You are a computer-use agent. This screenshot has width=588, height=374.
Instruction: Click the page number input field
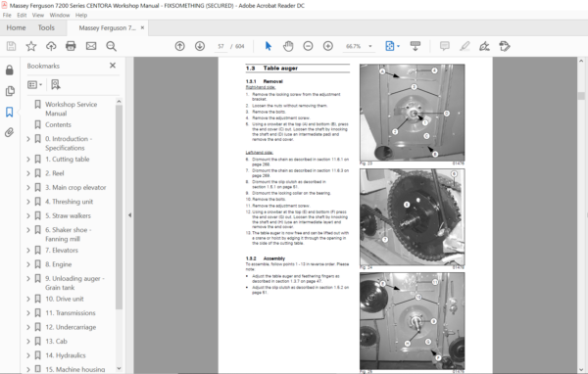pyautogui.click(x=220, y=46)
